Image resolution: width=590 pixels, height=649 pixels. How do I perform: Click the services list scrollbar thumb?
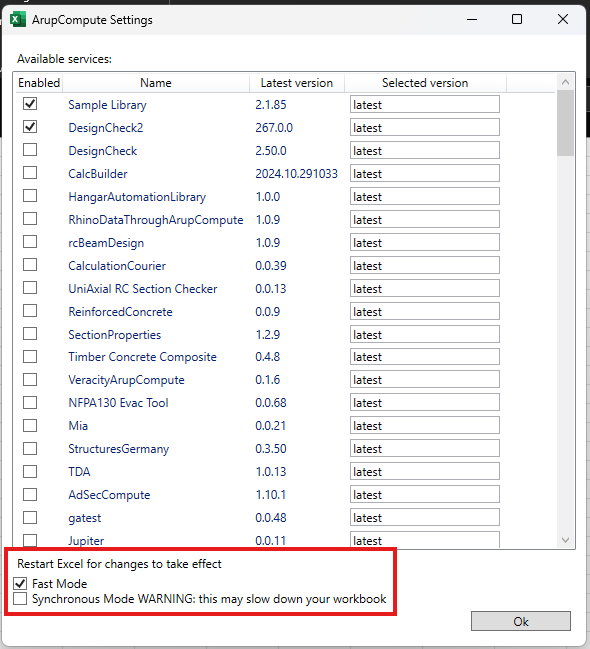[565, 123]
